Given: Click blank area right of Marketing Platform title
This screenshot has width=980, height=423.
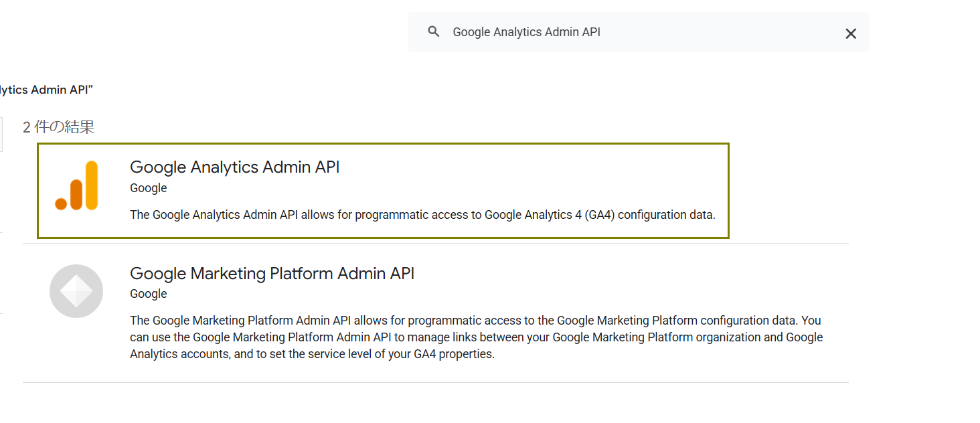Looking at the screenshot, I should click(602, 273).
